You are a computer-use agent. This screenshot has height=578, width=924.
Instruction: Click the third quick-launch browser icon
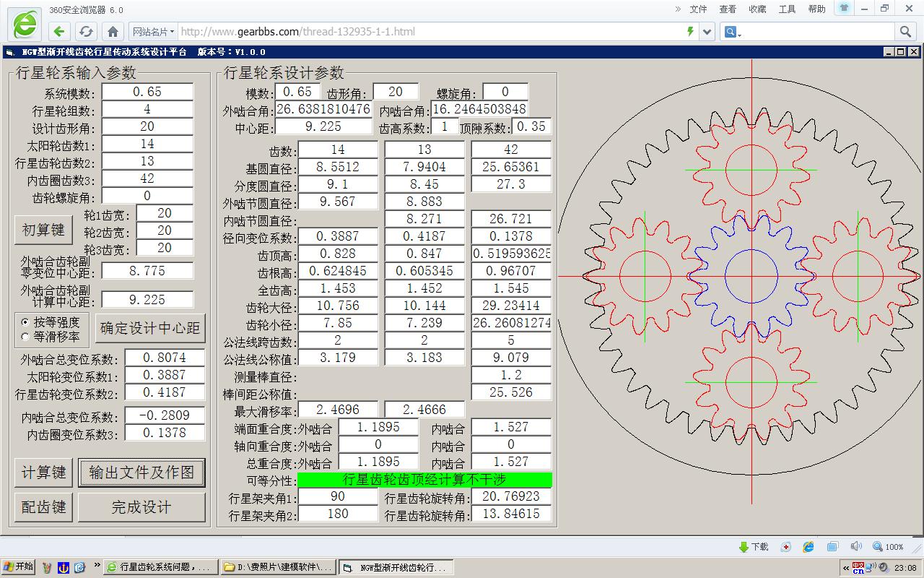point(79,567)
